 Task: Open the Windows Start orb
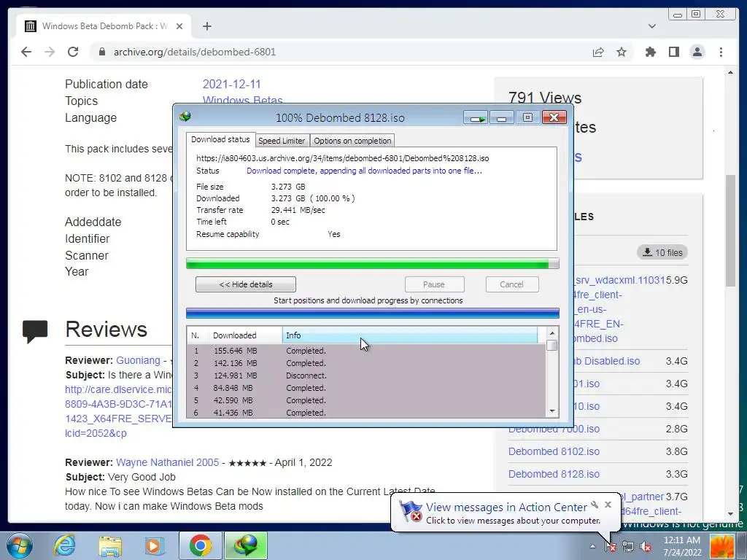tap(20, 545)
